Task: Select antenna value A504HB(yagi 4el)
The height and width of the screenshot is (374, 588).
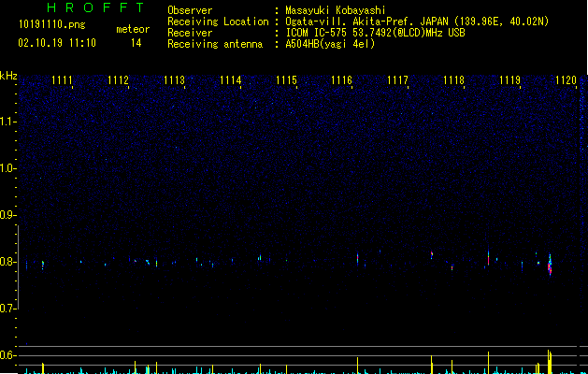Action: pos(330,44)
